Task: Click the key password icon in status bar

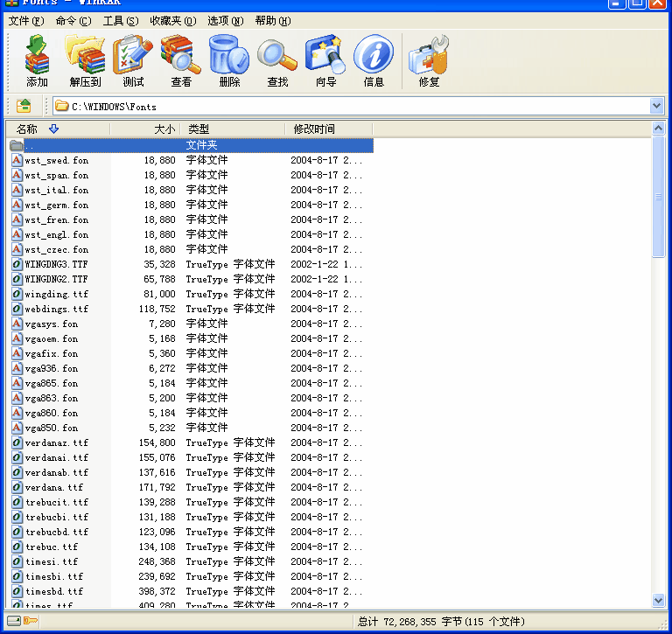Action: pos(31,620)
